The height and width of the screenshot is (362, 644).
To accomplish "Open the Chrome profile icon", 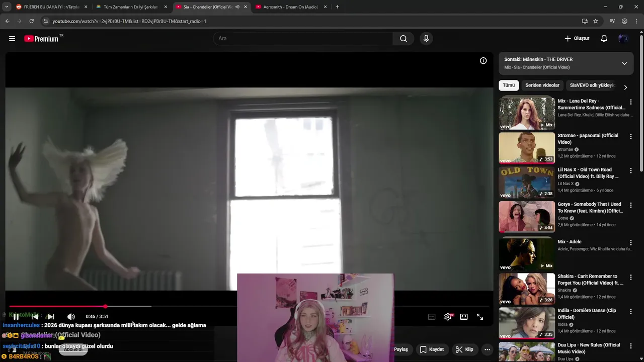I will click(x=624, y=21).
